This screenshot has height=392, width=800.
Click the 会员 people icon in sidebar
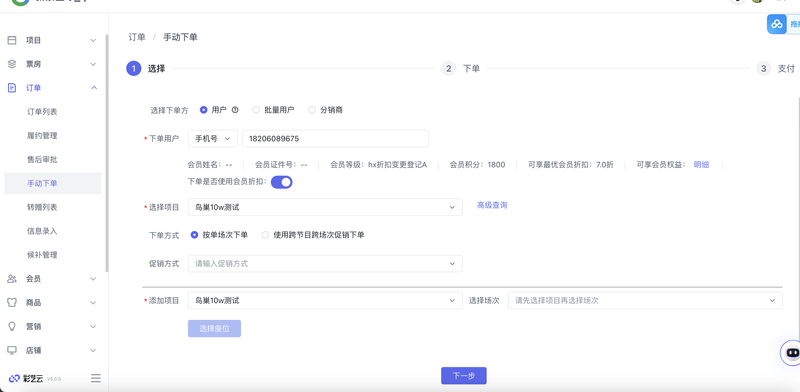tap(12, 279)
